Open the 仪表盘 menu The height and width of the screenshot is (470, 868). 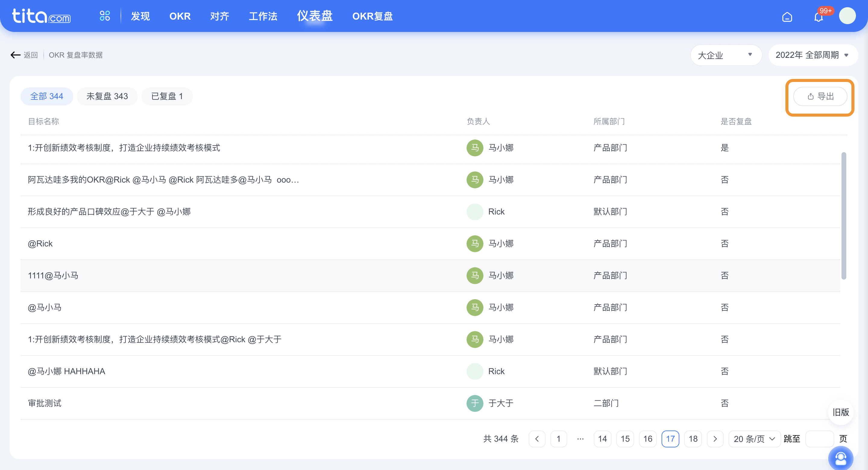tap(315, 16)
